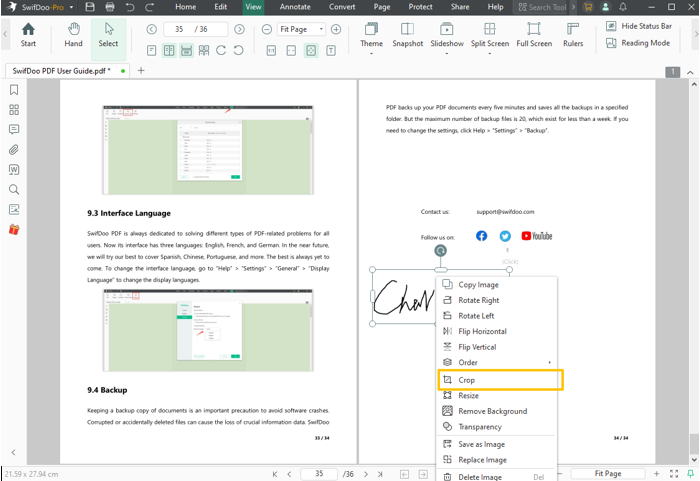Add a new tab with plus button

[141, 71]
